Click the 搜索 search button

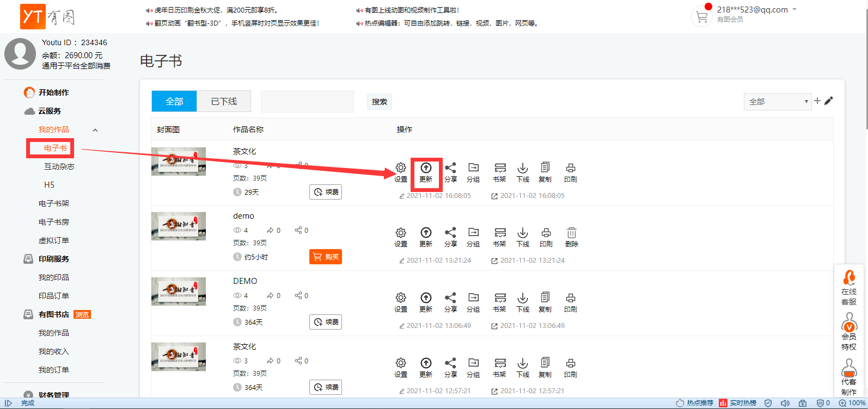380,102
